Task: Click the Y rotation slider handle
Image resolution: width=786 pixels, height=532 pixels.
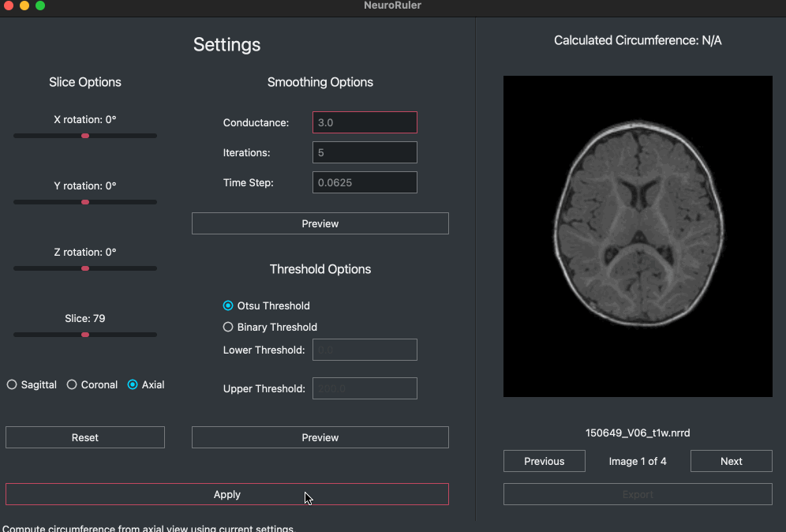Action: pos(85,202)
